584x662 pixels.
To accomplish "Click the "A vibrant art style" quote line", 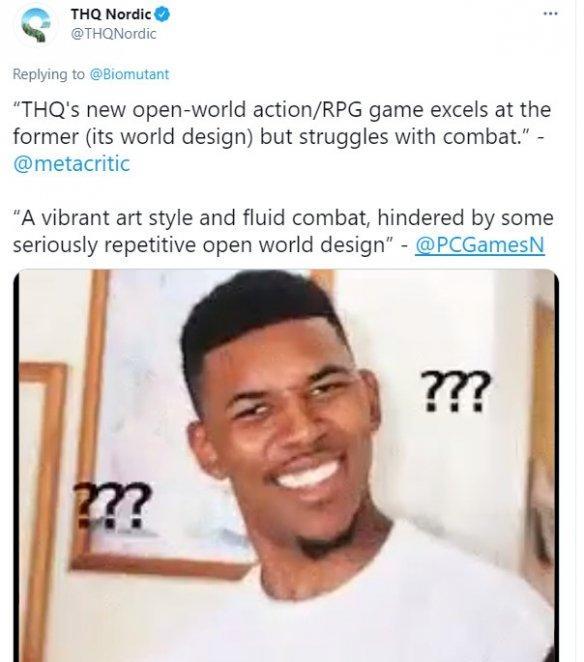I will click(283, 218).
